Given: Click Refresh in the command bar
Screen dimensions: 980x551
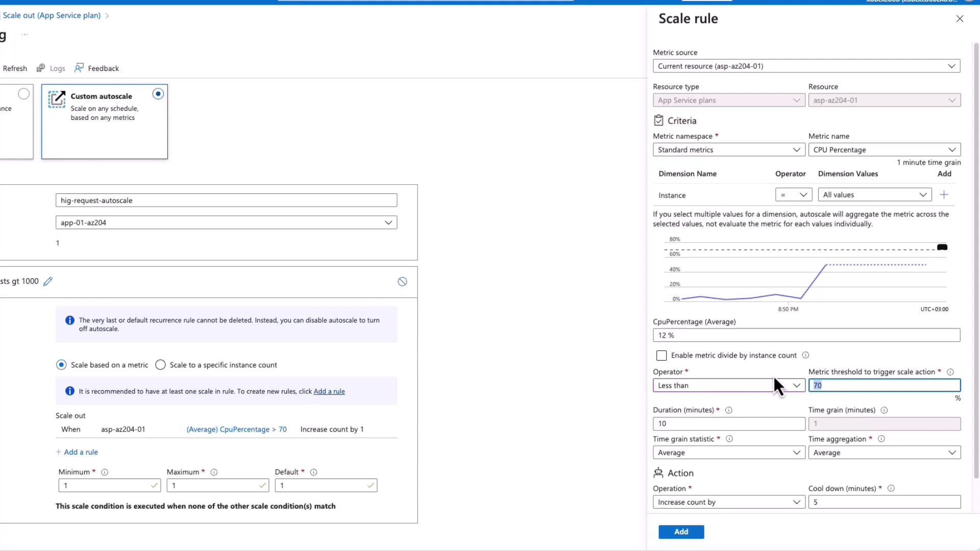Looking at the screenshot, I should point(15,68).
